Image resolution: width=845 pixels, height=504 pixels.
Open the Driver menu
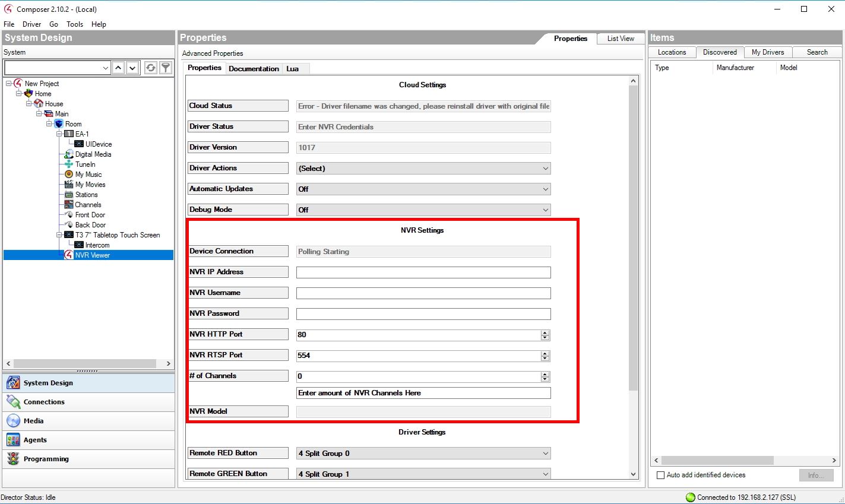tap(32, 24)
